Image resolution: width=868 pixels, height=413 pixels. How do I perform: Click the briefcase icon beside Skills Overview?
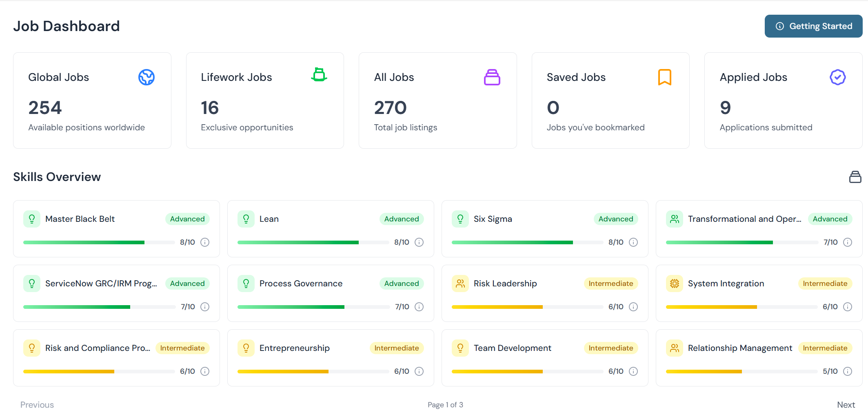pyautogui.click(x=855, y=177)
